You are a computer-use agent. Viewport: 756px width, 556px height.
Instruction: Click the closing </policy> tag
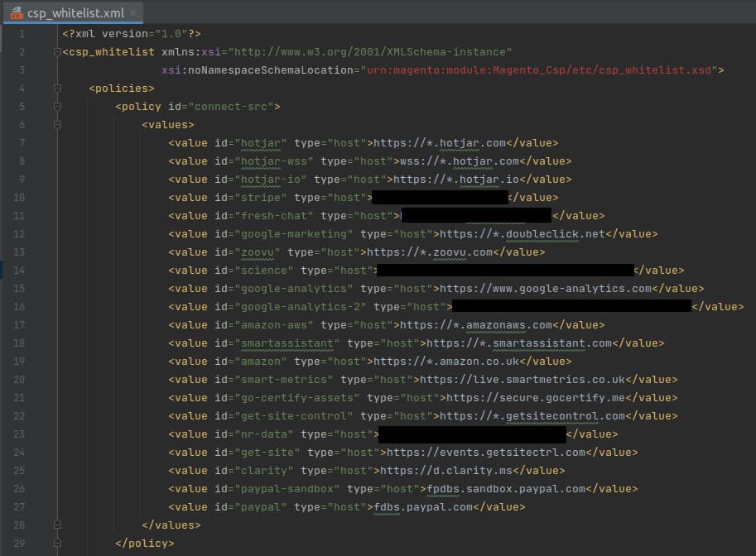pyautogui.click(x=145, y=544)
